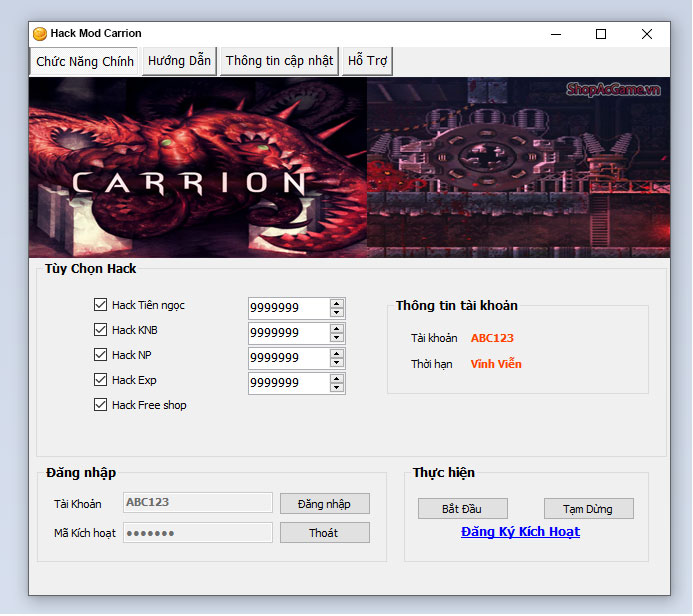693x616 pixels.
Task: Click the Vĩnh Viễn expiry text
Action: [496, 364]
